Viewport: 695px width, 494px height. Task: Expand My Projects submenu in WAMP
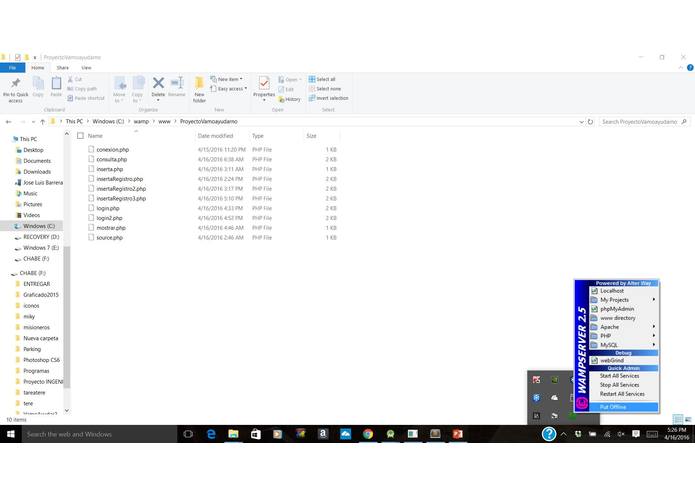tap(624, 300)
